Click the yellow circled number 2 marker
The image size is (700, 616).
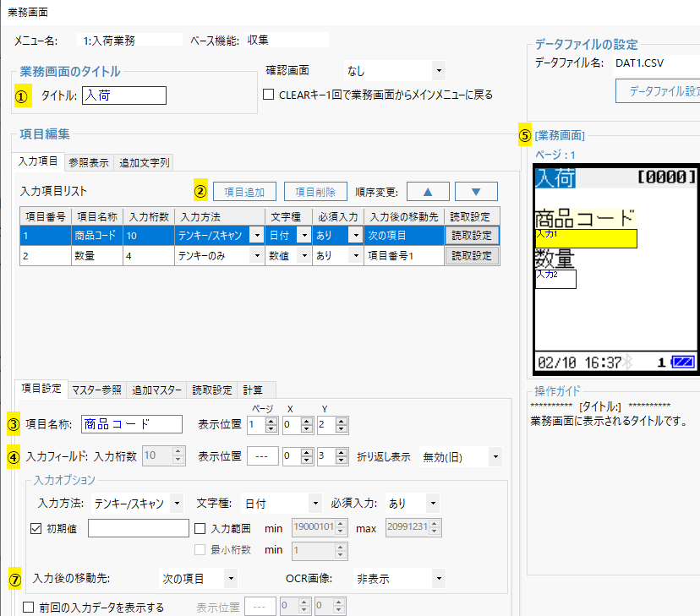200,191
